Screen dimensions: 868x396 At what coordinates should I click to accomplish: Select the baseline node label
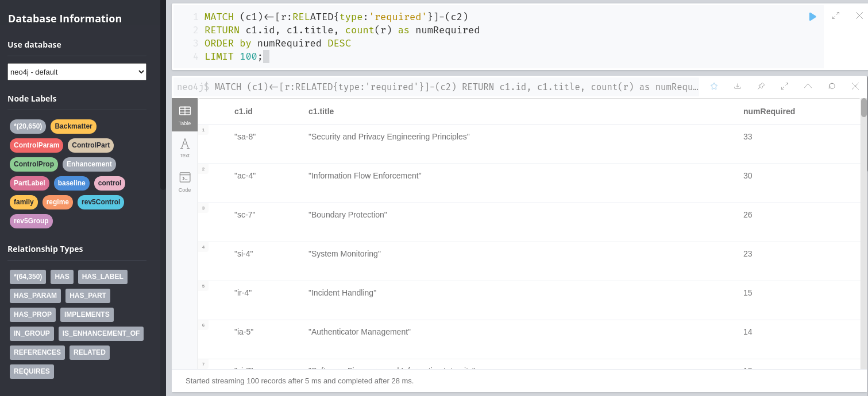[72, 183]
